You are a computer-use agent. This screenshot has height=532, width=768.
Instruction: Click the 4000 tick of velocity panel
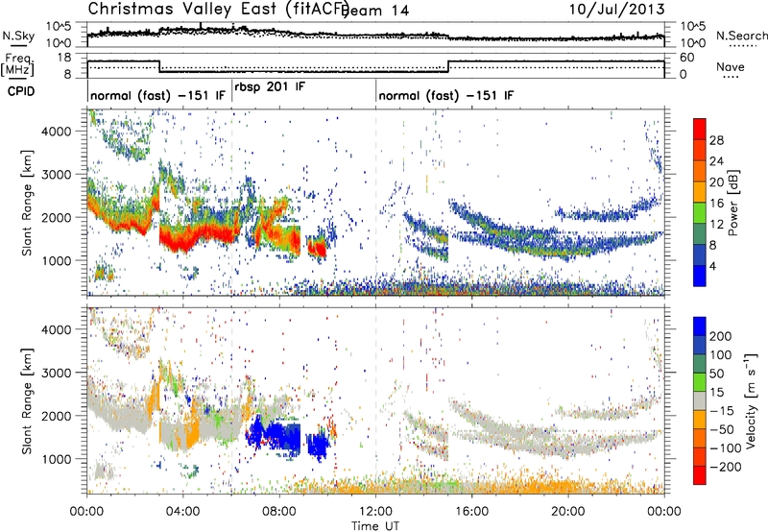point(56,329)
